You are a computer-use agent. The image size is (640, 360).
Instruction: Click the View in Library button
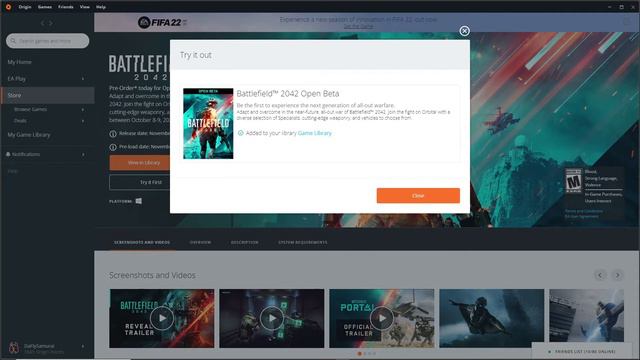click(x=140, y=162)
